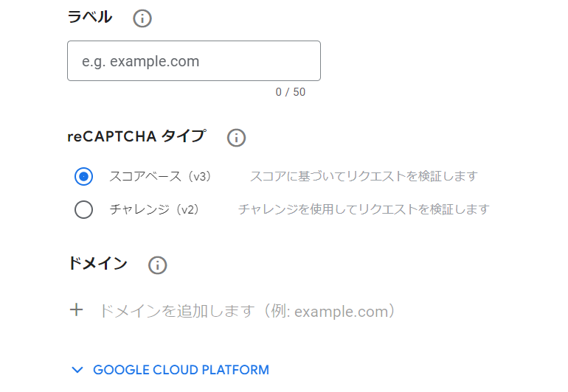Open the GOOGLE CLOUD PLATFORM section text
This screenshot has height=392, width=568.
click(x=181, y=370)
